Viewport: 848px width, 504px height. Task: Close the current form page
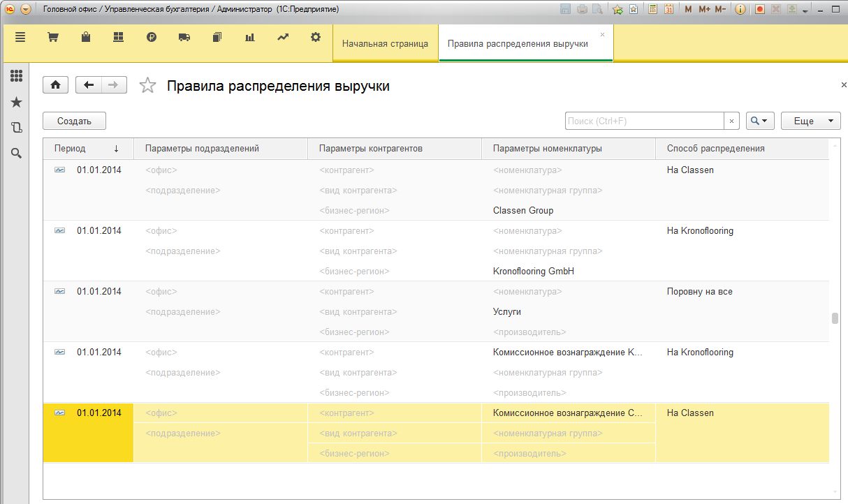tap(843, 84)
